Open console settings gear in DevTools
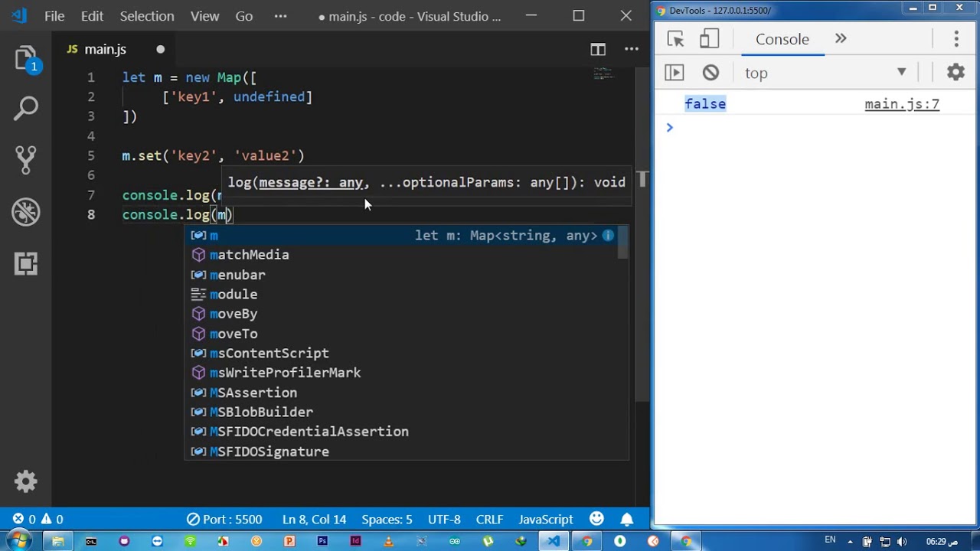 (955, 73)
